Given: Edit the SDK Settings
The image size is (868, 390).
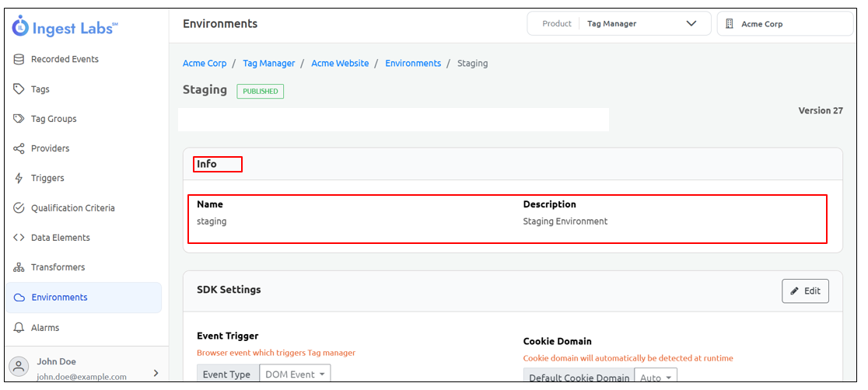Looking at the screenshot, I should (805, 291).
